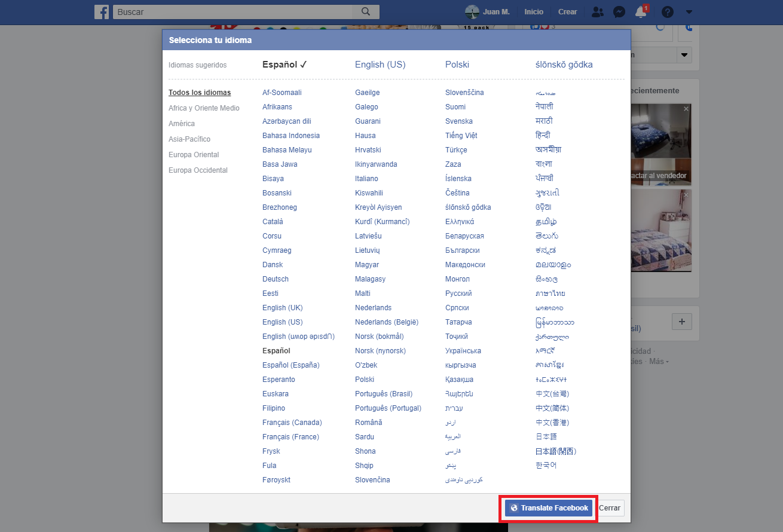This screenshot has width=783, height=532.
Task: Choose Қазақша language
Action: pos(459,380)
